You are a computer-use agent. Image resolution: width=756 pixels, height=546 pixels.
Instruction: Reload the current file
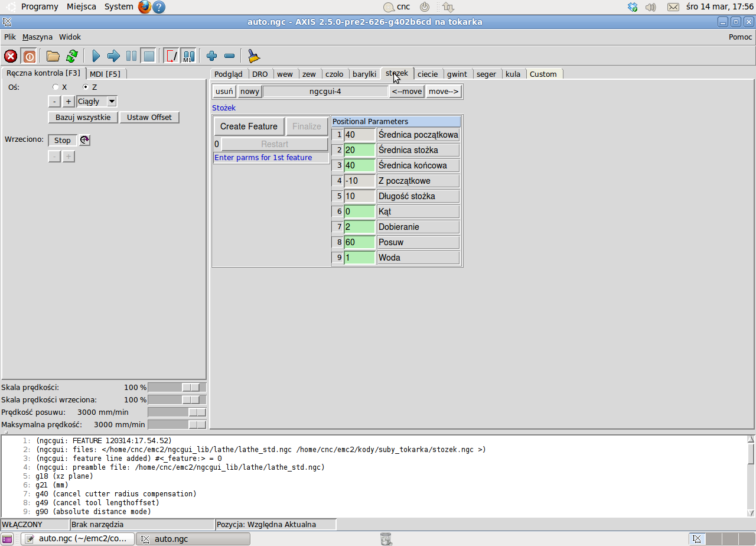point(72,56)
